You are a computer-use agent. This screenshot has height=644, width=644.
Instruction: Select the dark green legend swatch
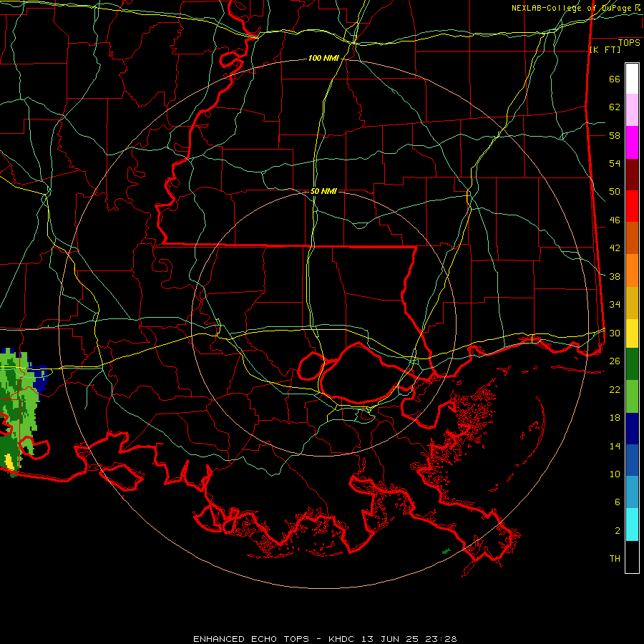coord(632,364)
